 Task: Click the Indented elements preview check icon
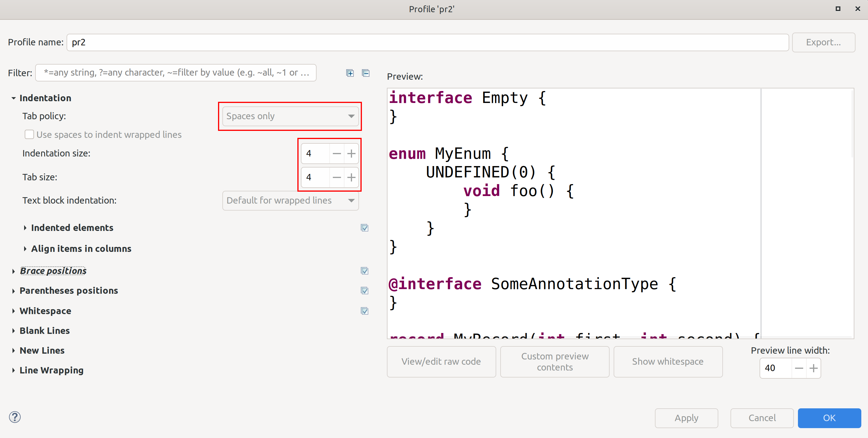click(364, 228)
